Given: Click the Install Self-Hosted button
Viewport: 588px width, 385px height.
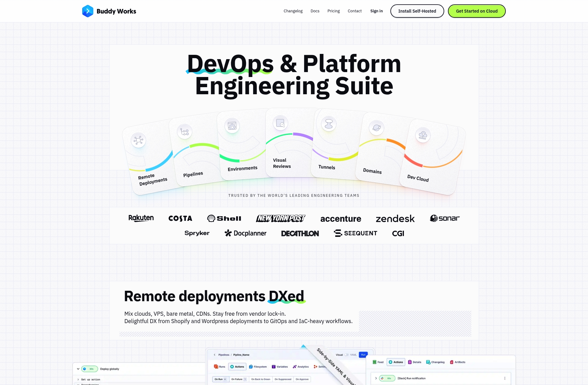Looking at the screenshot, I should 417,11.
